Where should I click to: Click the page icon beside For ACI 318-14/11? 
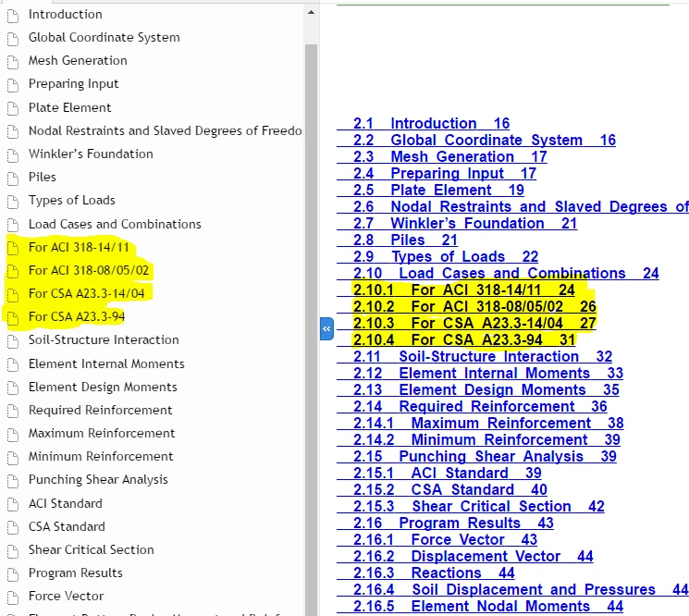[13, 249]
